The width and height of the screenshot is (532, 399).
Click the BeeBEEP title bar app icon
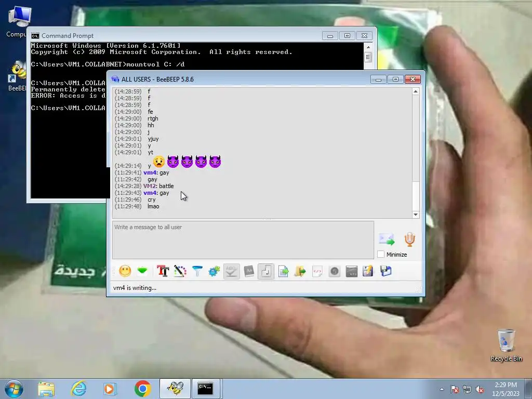pos(115,79)
